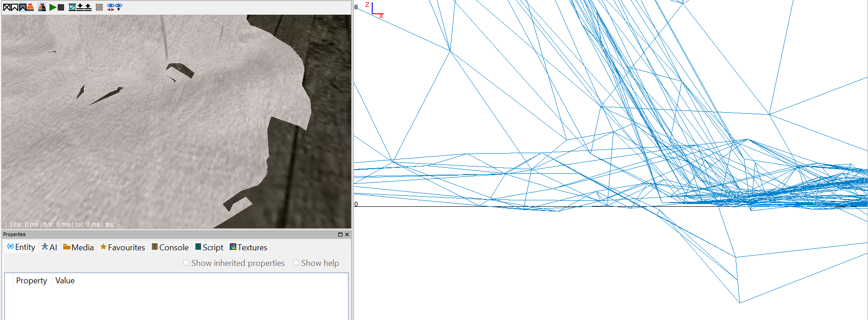Switch to the AI tab
The width and height of the screenshot is (868, 320).
(49, 247)
